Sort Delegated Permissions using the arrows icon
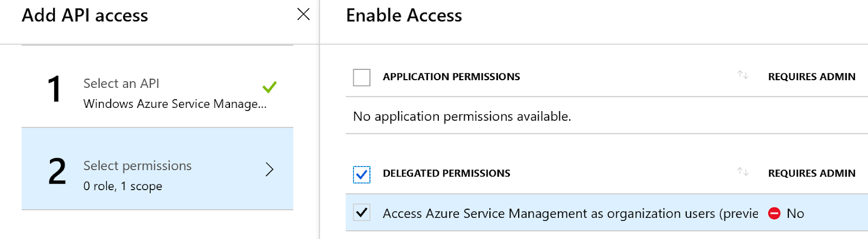868x239 pixels. point(743,172)
